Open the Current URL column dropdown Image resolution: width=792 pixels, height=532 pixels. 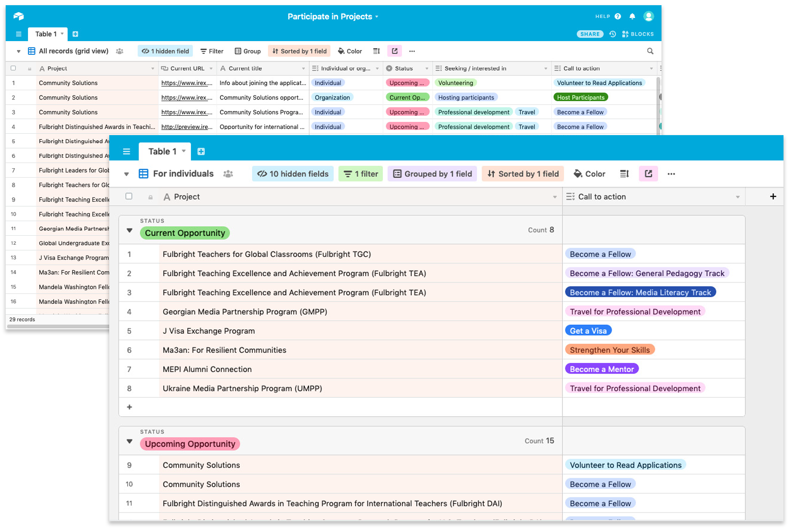(211, 69)
